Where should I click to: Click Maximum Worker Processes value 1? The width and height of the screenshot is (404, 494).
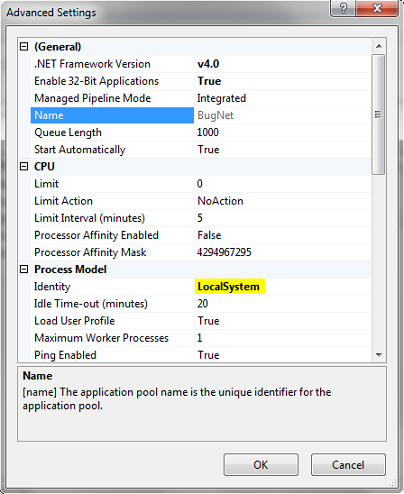click(200, 338)
